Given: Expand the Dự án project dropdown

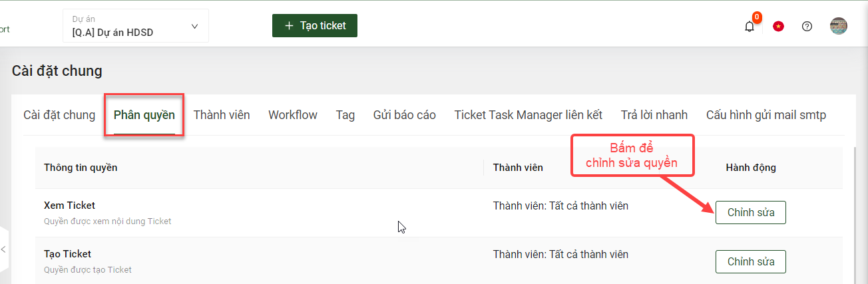Looking at the screenshot, I should pyautogui.click(x=136, y=26).
